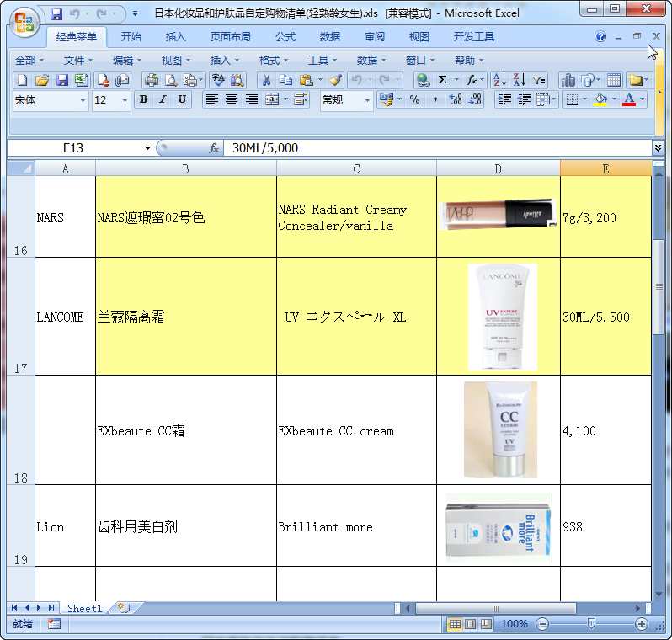Click the Insert Worksheet tab button
Viewport: 672px width, 640px height.
[x=124, y=608]
